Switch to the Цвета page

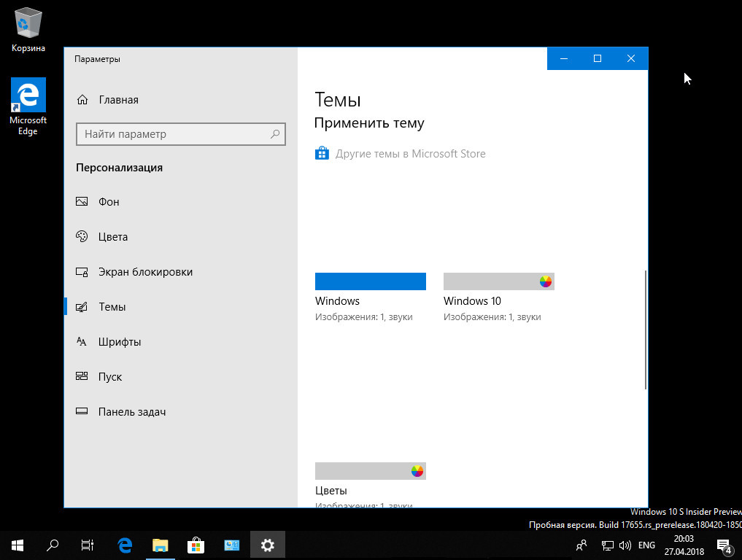click(180, 236)
